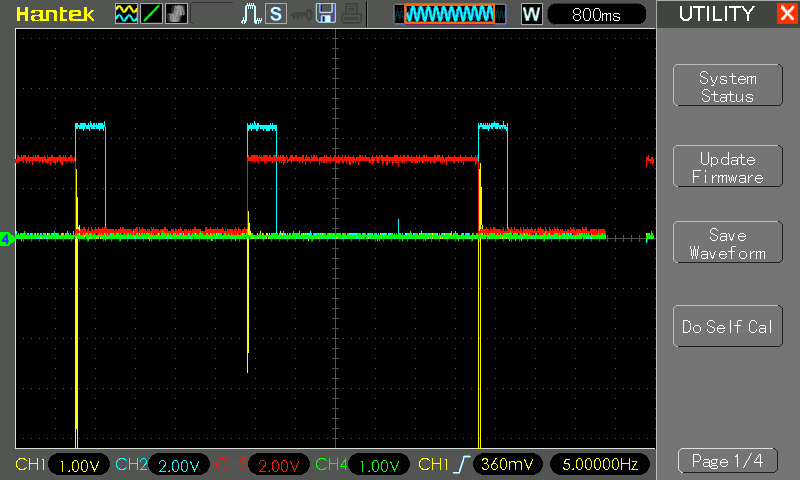Click the printer icon
The width and height of the screenshot is (800, 480).
[x=351, y=14]
